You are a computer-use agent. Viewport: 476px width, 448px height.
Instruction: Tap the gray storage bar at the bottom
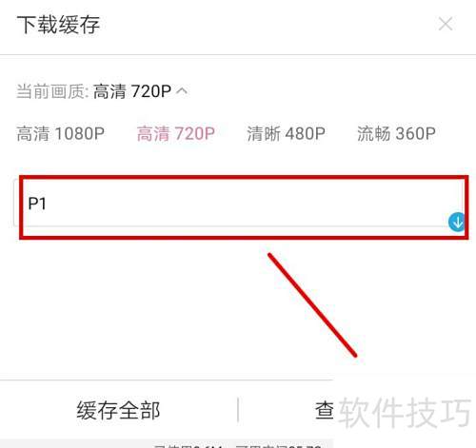tap(167, 443)
